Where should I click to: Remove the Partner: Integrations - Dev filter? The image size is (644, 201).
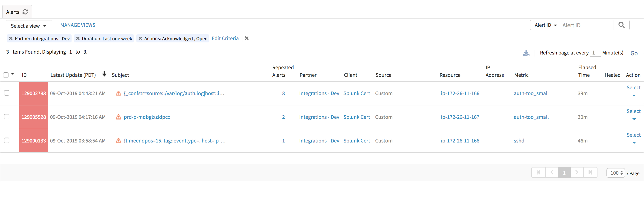(x=11, y=38)
